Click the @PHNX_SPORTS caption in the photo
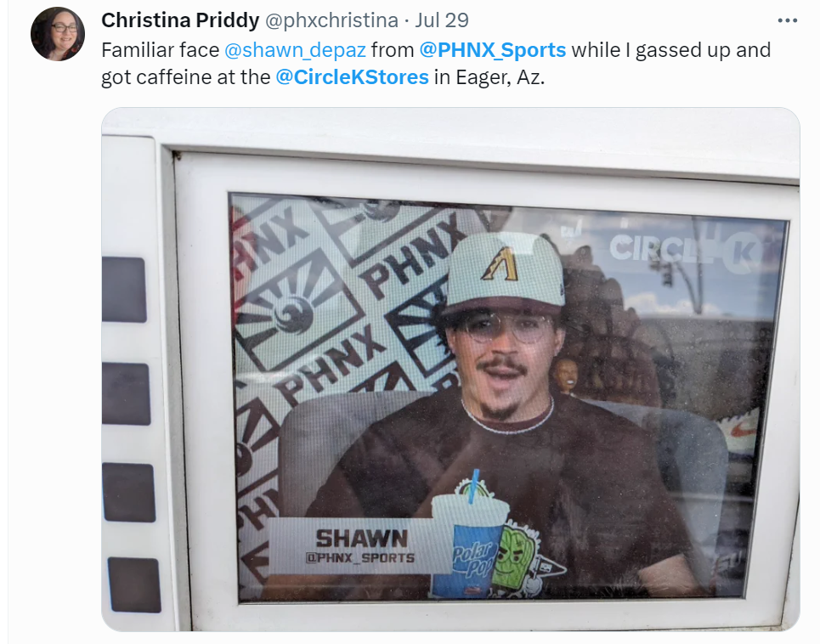820x644 pixels. tap(360, 557)
